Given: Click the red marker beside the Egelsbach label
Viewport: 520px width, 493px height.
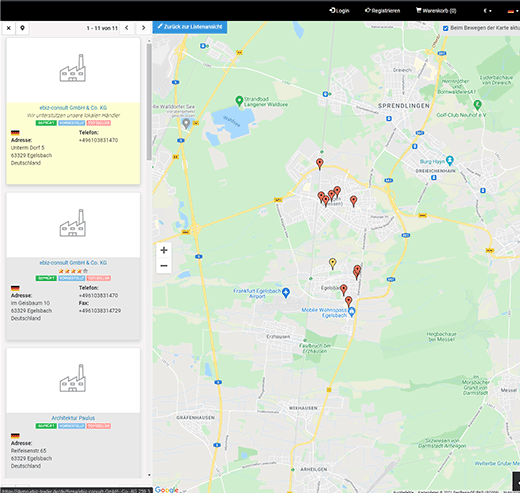Looking at the screenshot, I should click(x=344, y=290).
